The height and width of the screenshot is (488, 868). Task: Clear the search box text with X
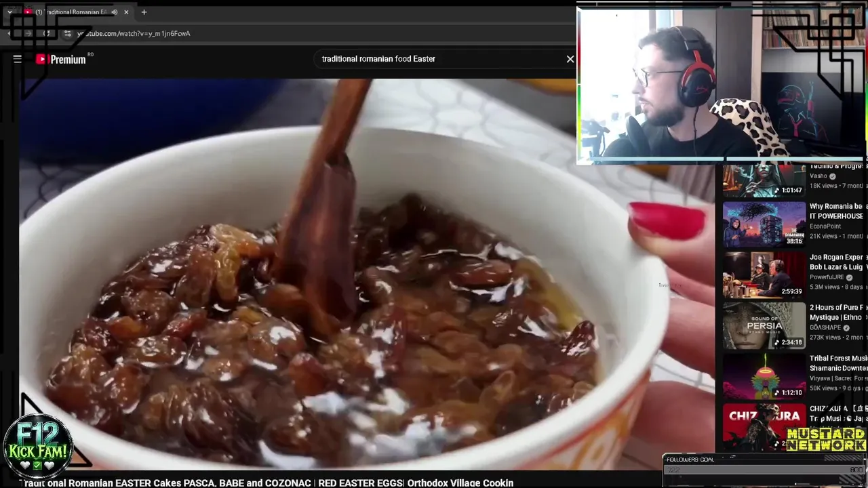[570, 59]
